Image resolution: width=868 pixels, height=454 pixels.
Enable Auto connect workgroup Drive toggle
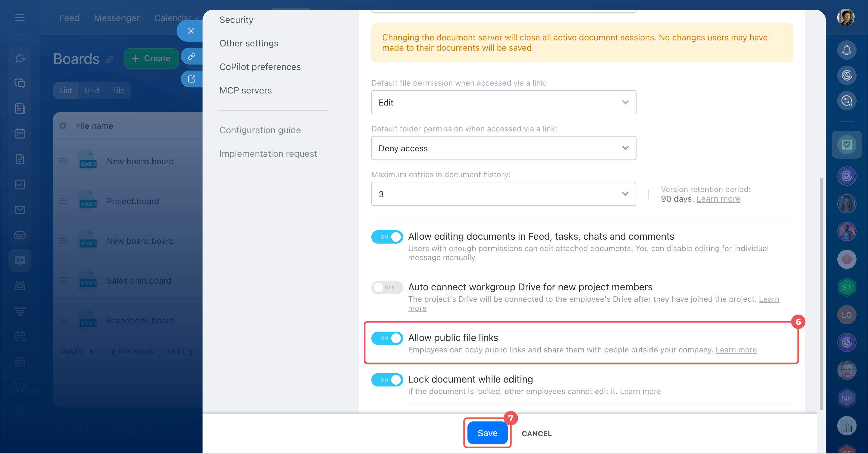387,288
